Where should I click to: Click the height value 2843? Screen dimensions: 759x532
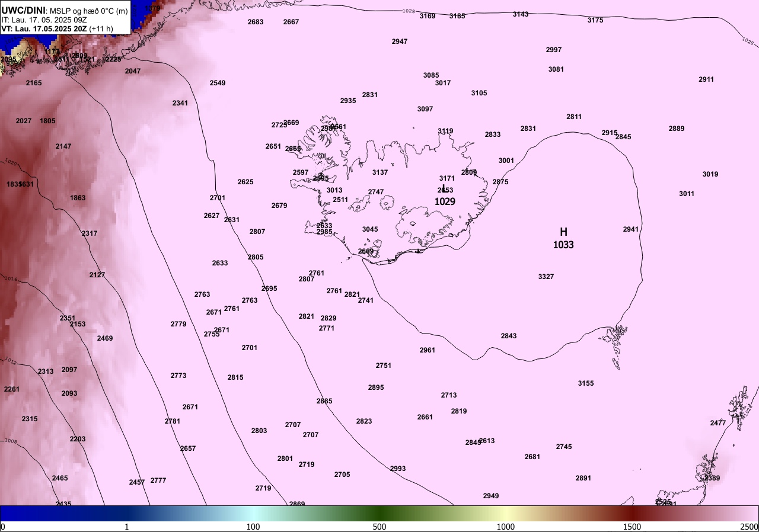click(x=509, y=336)
